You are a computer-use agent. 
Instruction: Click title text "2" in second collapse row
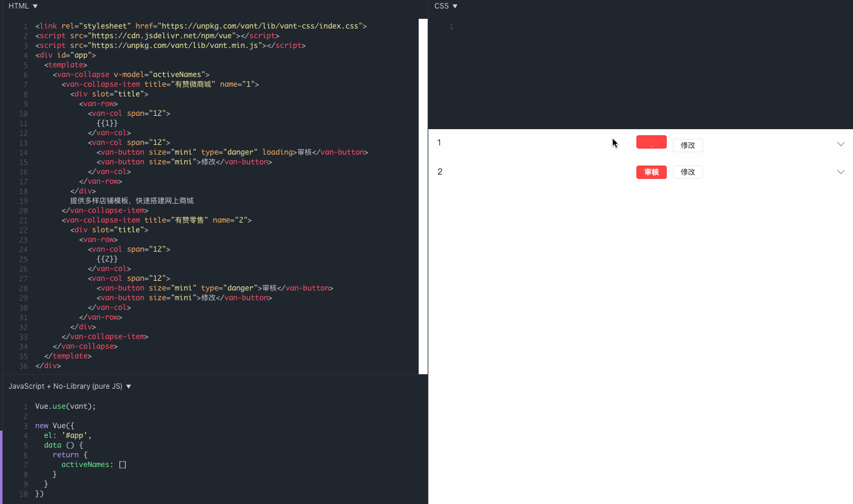(x=440, y=172)
